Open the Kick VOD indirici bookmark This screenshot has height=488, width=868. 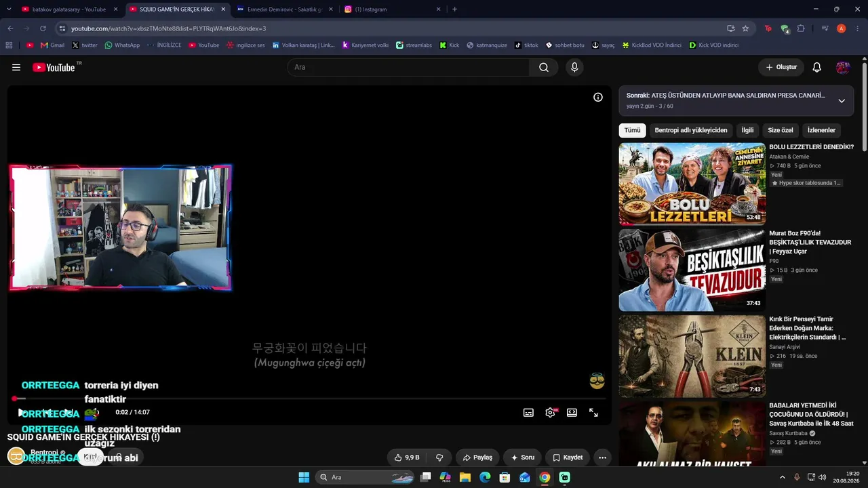tap(713, 45)
